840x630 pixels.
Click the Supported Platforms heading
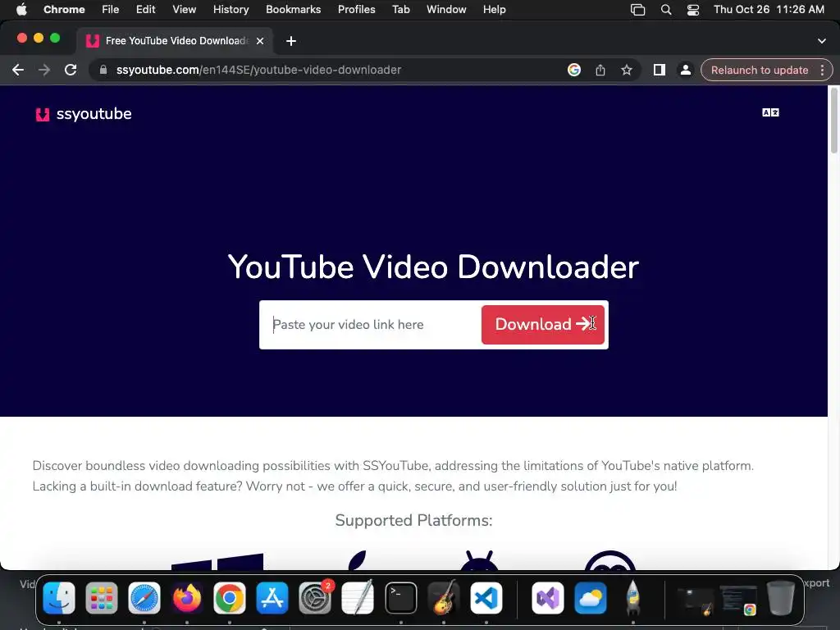tap(413, 520)
